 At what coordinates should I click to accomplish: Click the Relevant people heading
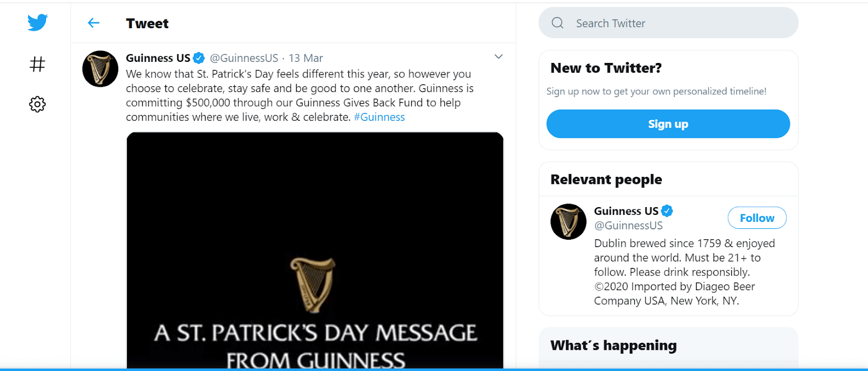[x=605, y=179]
